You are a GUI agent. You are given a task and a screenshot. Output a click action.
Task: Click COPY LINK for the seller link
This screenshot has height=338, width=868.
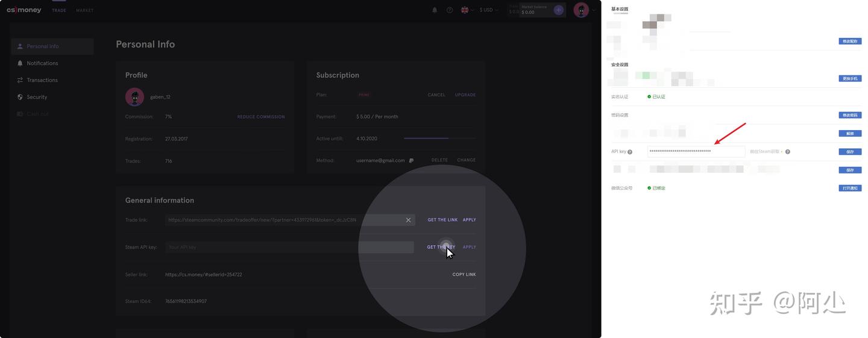[x=464, y=275]
